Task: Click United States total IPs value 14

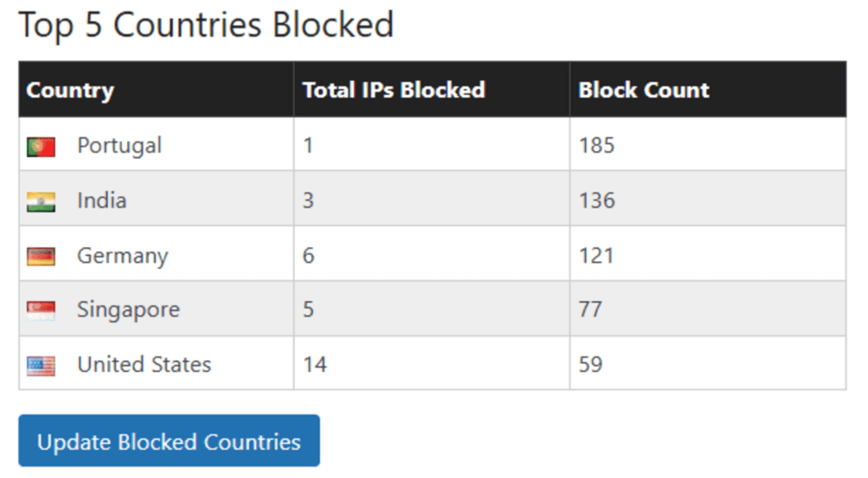Action: click(315, 364)
